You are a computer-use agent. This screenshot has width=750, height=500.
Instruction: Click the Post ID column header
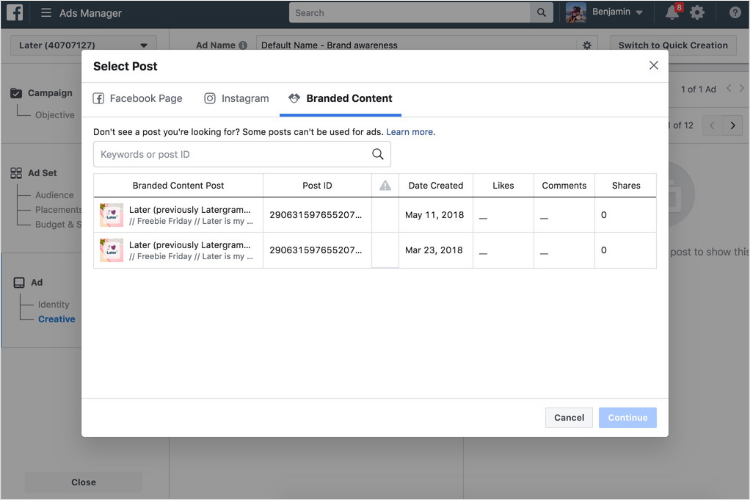coord(317,186)
